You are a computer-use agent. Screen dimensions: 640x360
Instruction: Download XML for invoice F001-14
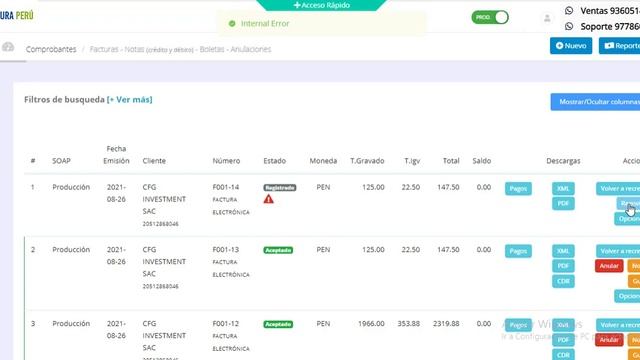(563, 189)
